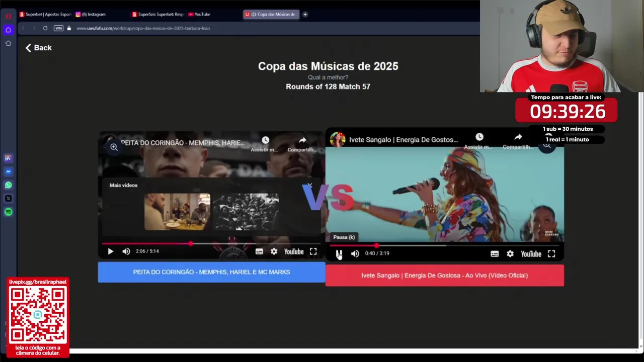Open sidebar home icon
The width and height of the screenshot is (644, 362).
[x=8, y=30]
